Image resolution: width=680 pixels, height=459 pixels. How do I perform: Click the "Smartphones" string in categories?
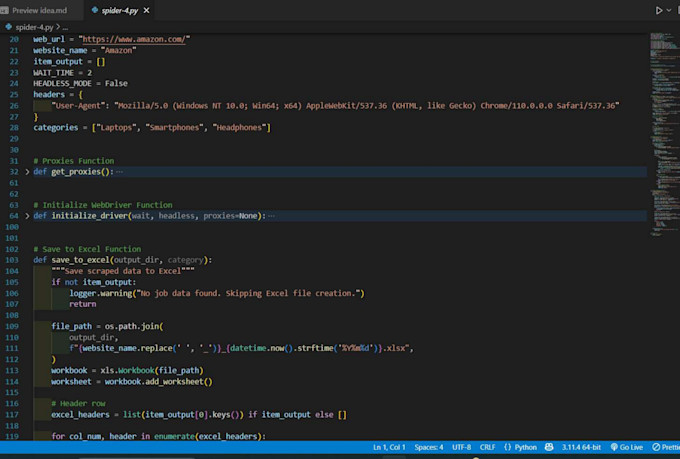point(174,128)
